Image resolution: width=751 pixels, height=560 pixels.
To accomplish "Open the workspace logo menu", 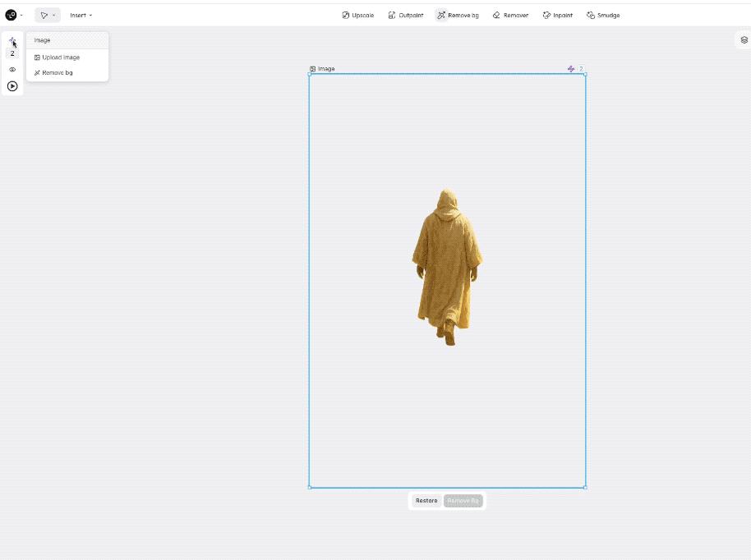I will pyautogui.click(x=11, y=16).
